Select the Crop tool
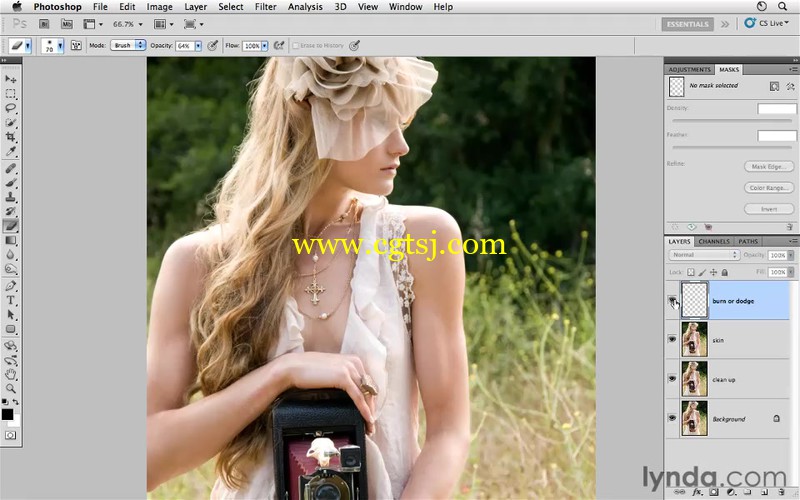 (x=11, y=137)
